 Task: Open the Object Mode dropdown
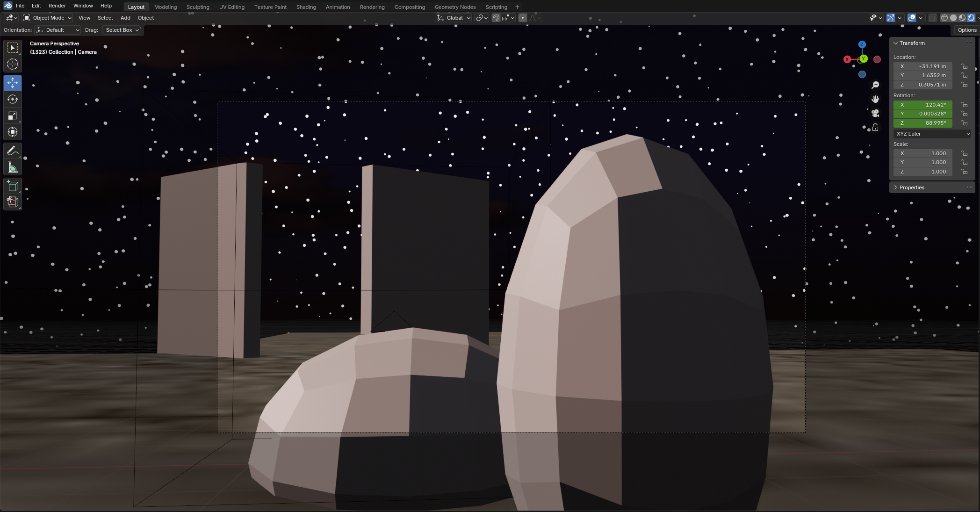[48, 18]
